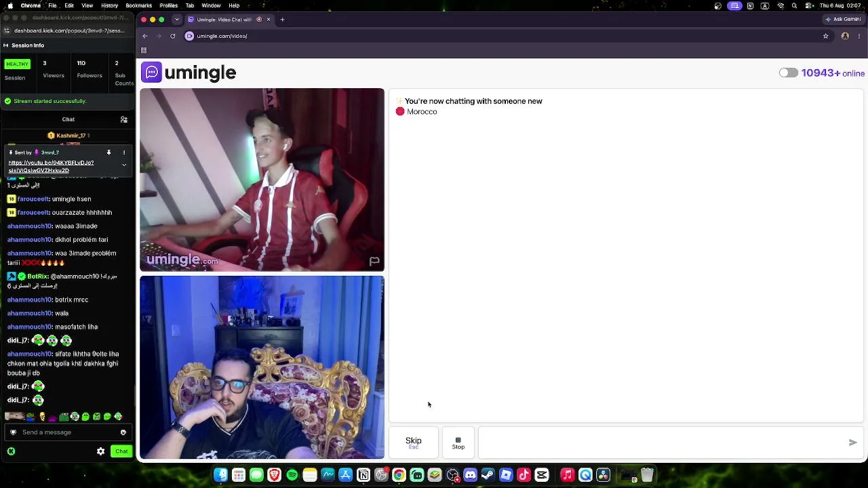
Task: Open emoji picker in Kick chat
Action: coord(123,432)
